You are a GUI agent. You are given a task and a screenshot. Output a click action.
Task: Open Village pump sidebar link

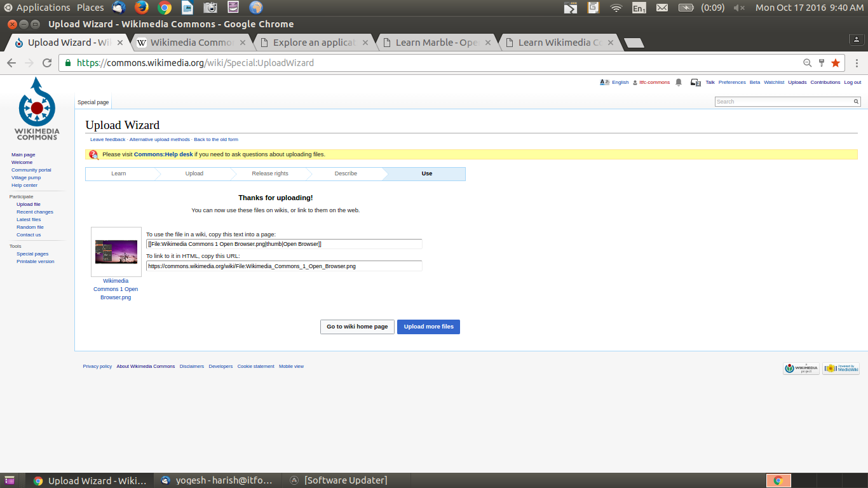pyautogui.click(x=26, y=178)
